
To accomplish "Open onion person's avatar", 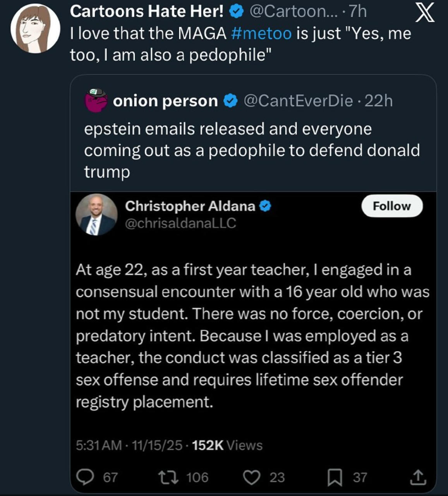I will pyautogui.click(x=96, y=100).
